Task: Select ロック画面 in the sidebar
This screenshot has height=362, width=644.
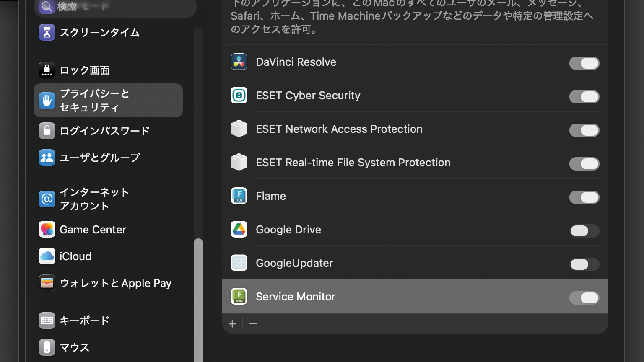Action: pos(84,70)
